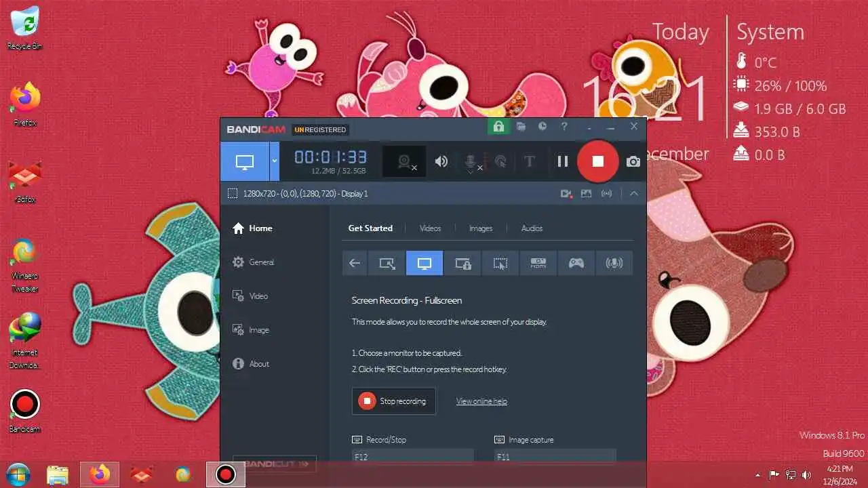Click the 1280x720 Display 1 area text
Viewport: 868px width, 488px height.
(305, 194)
